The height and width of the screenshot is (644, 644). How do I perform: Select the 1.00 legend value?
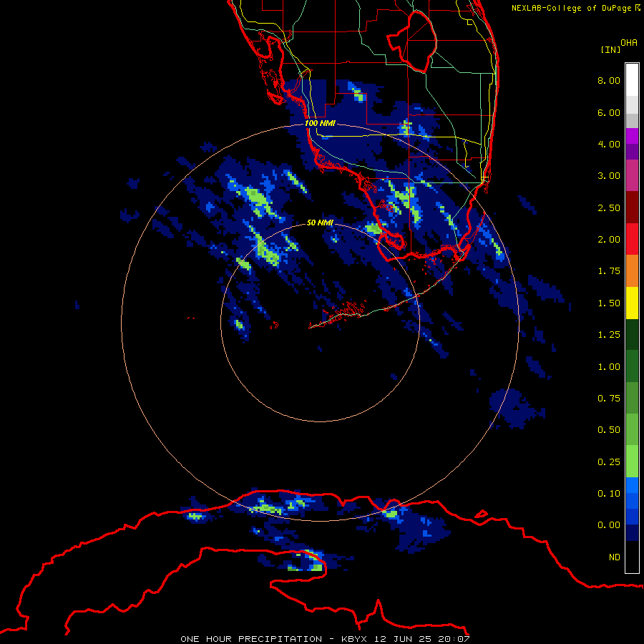(609, 367)
